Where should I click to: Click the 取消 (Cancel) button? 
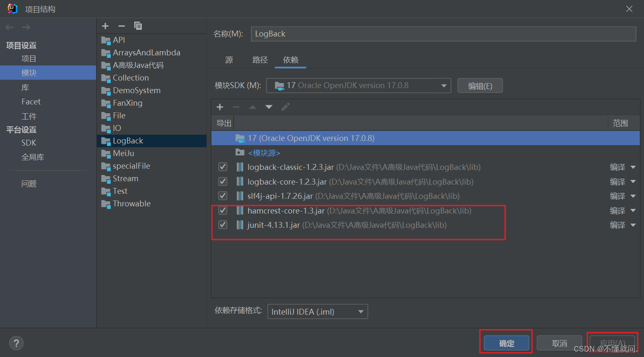[x=560, y=344]
